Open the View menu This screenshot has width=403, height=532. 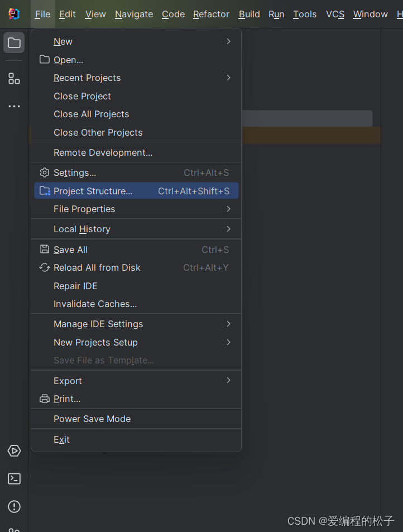coord(95,15)
